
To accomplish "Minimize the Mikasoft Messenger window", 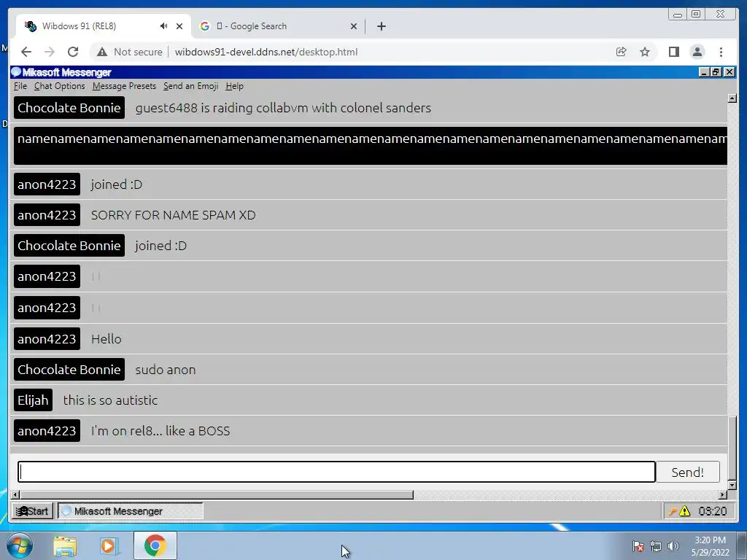I will 704,72.
